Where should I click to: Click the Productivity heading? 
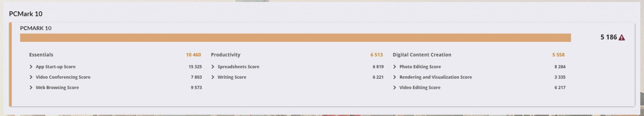pos(226,55)
